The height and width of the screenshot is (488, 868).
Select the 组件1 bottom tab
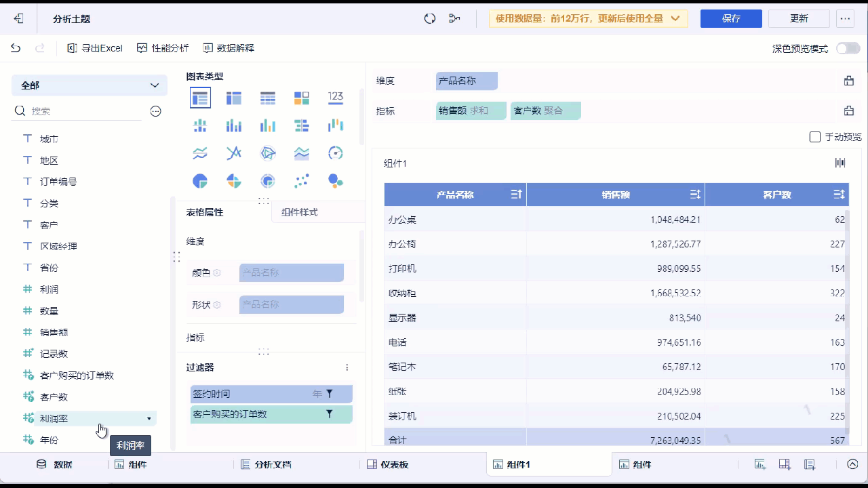pos(549,464)
